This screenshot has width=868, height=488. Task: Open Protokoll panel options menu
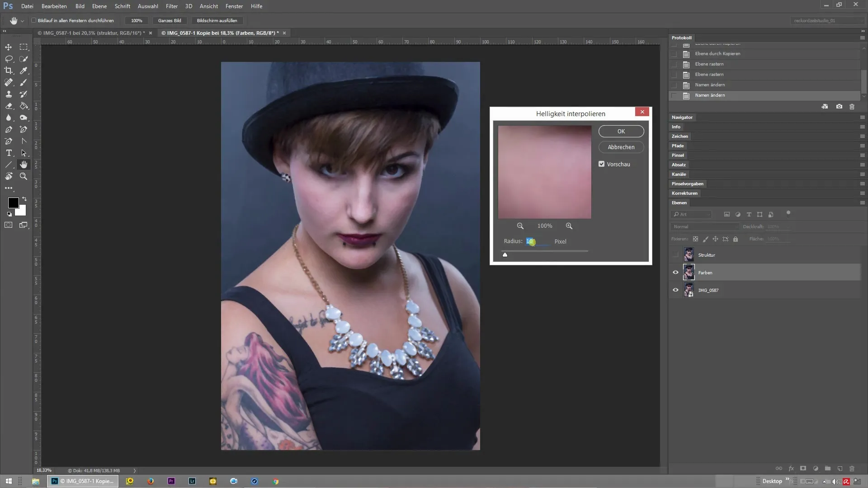[863, 38]
